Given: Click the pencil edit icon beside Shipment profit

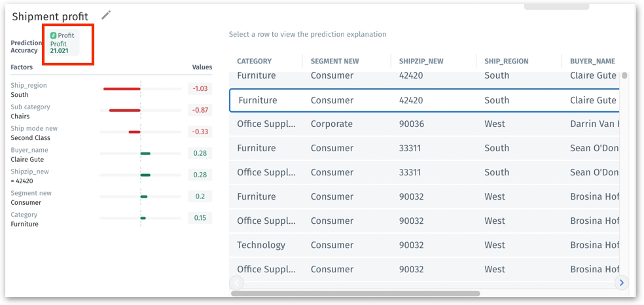Looking at the screenshot, I should (106, 15).
